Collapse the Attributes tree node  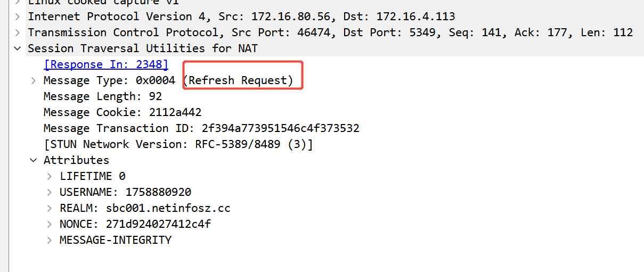34,160
